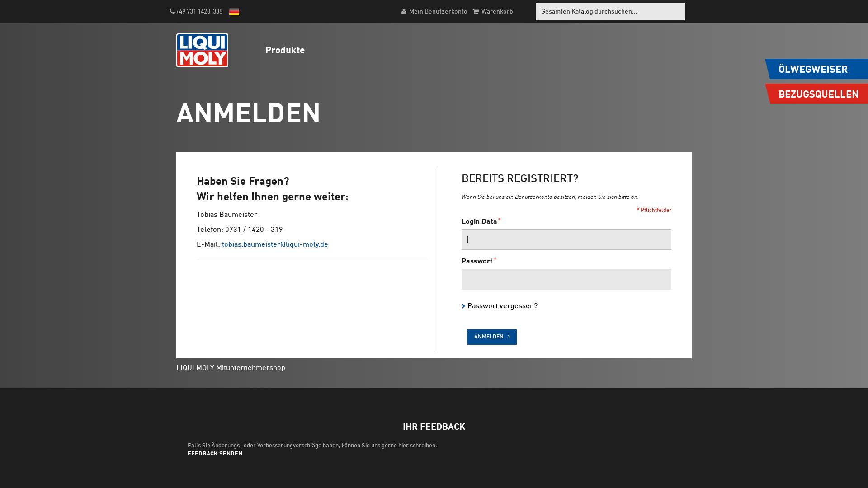Click the Passwort input field
This screenshot has height=488, width=868.
point(566,279)
